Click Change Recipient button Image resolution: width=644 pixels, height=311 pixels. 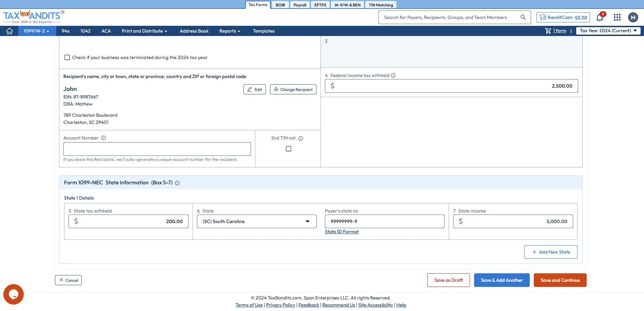[x=293, y=89]
